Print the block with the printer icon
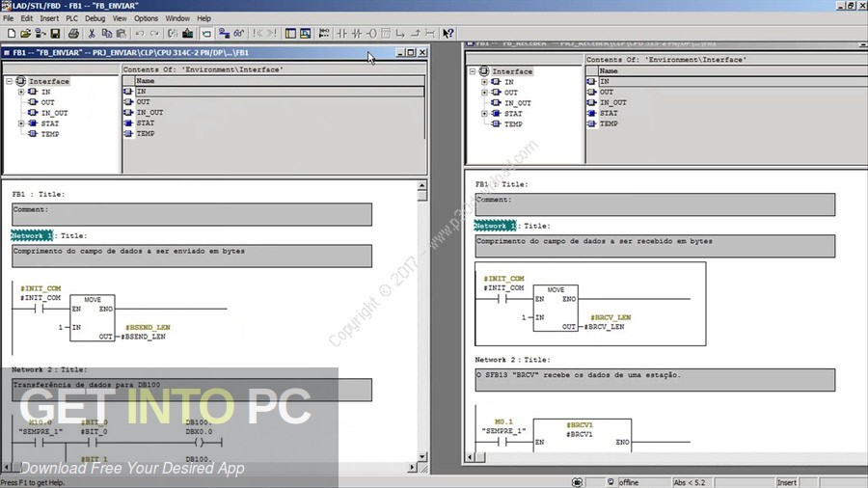The image size is (868, 488). pyautogui.click(x=73, y=34)
